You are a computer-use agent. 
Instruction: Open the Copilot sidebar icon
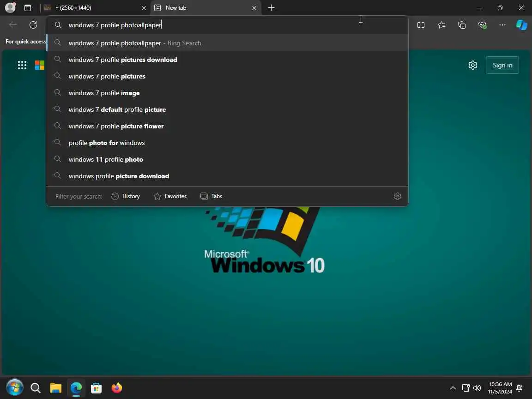tap(521, 25)
